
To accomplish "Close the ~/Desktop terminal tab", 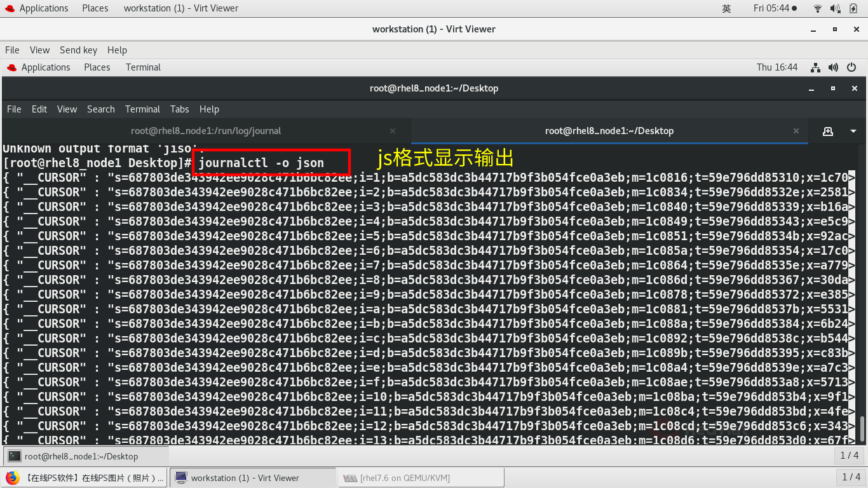I will (x=796, y=131).
